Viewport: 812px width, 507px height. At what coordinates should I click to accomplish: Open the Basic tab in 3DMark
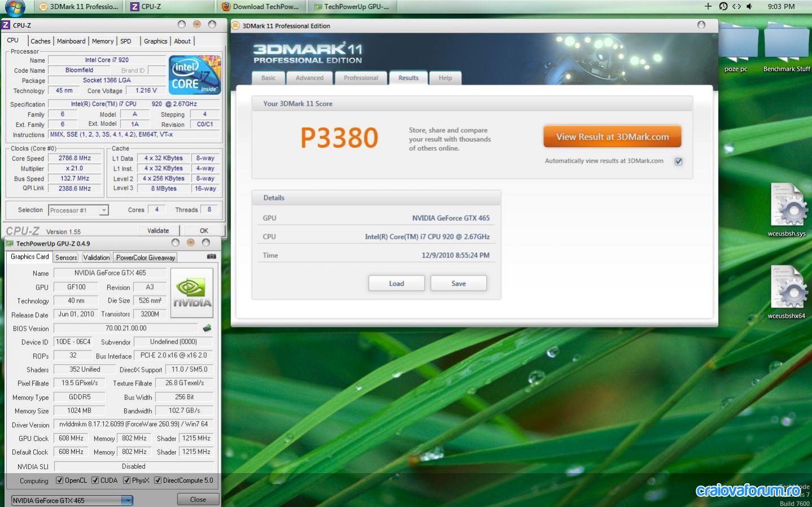(x=268, y=78)
